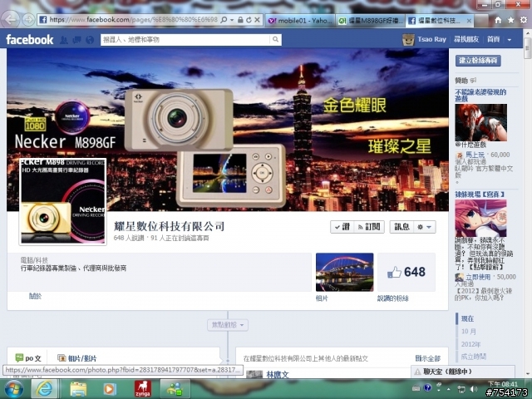The height and width of the screenshot is (399, 532).
Task: Stop loading with the X in address bar
Action: (x=257, y=20)
